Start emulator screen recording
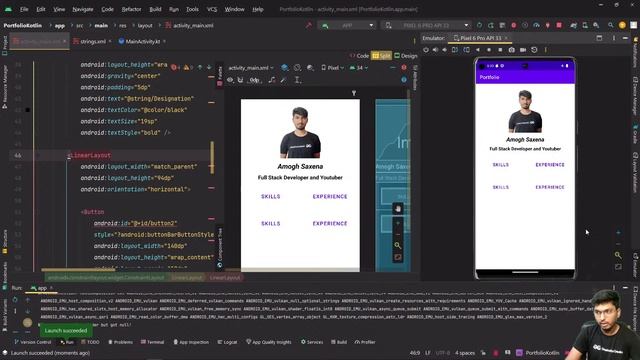This screenshot has width=640, height=360. pos(523,50)
